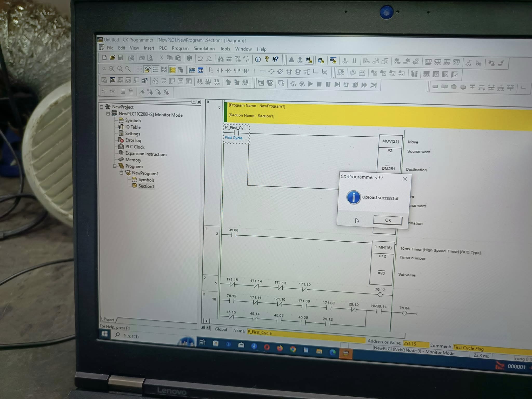Select the New Horizontal line tool

pyautogui.click(x=263, y=71)
